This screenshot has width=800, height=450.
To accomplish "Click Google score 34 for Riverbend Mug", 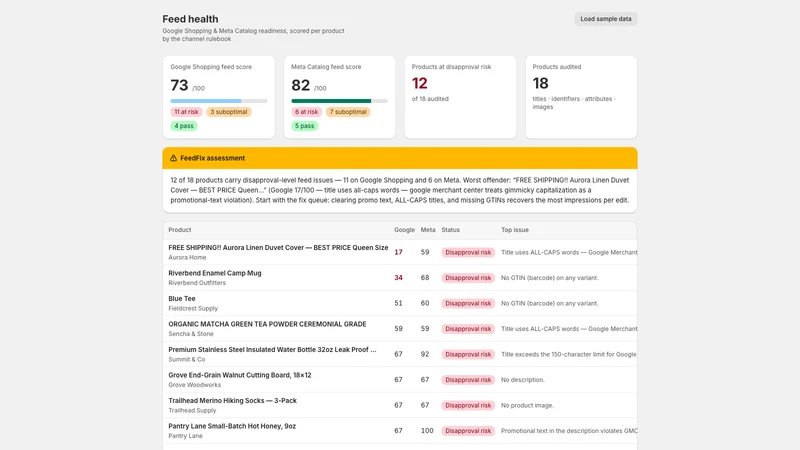I will pyautogui.click(x=398, y=278).
